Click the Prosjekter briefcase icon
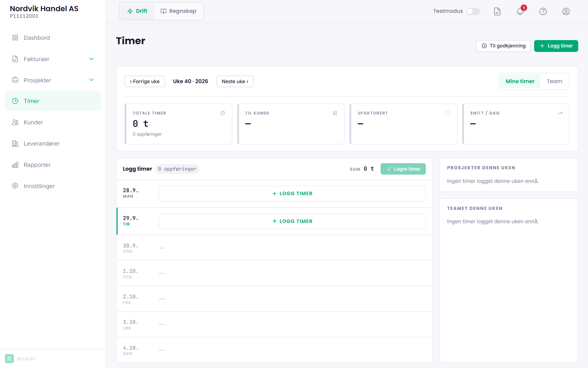This screenshot has width=588, height=368. point(15,80)
